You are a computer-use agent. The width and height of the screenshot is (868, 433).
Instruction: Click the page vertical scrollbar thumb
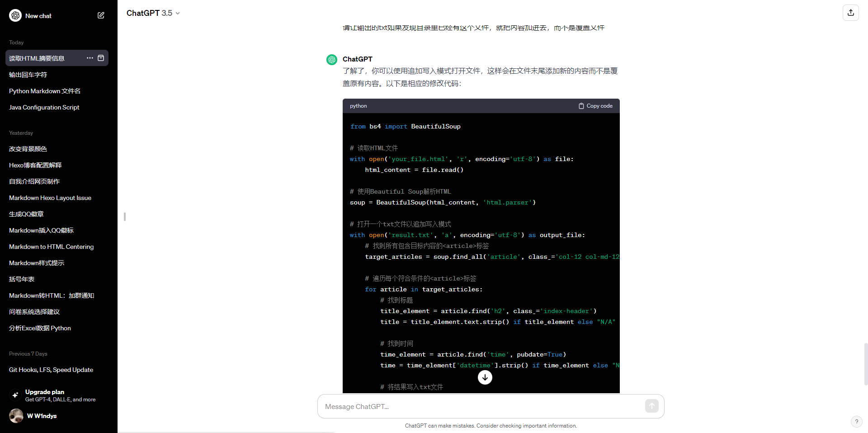(866, 364)
